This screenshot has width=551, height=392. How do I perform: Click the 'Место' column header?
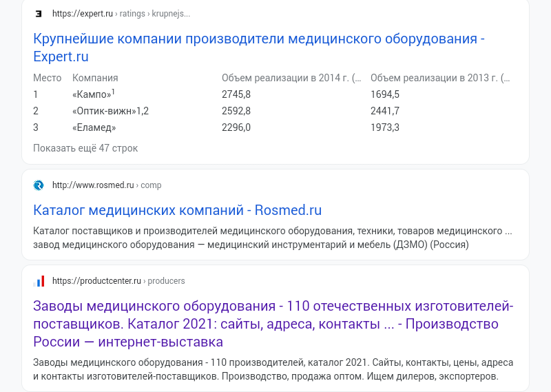click(x=47, y=78)
